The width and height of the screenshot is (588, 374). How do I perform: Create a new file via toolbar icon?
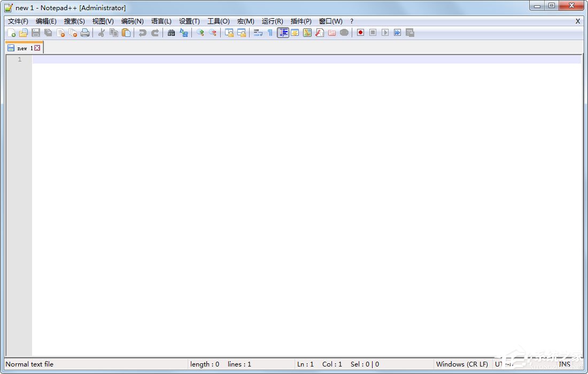(12, 33)
